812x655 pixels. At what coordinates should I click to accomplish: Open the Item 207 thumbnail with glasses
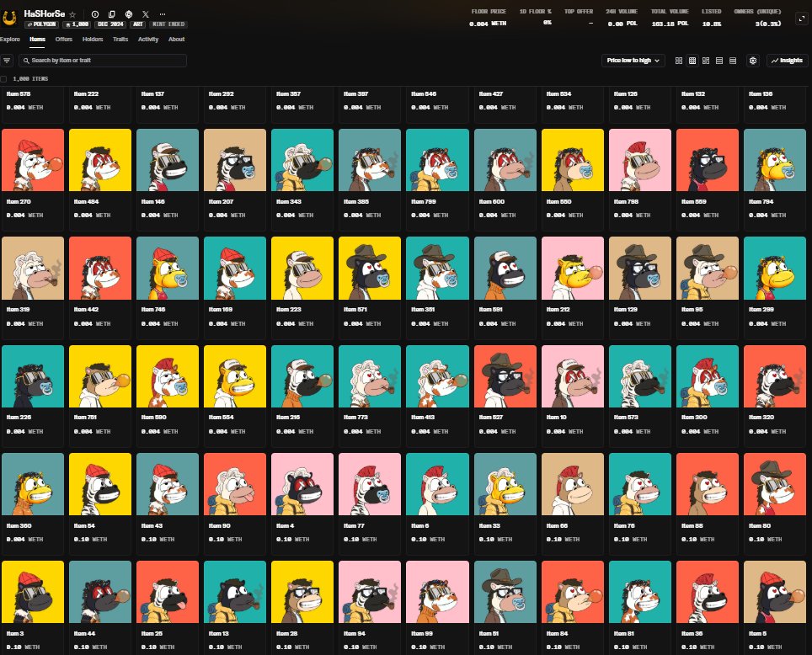[x=235, y=160]
